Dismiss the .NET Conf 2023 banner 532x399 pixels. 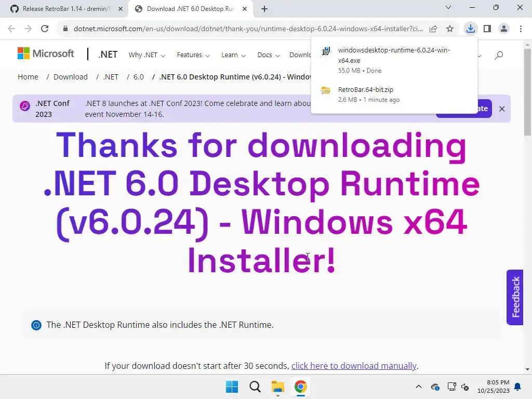[502, 109]
